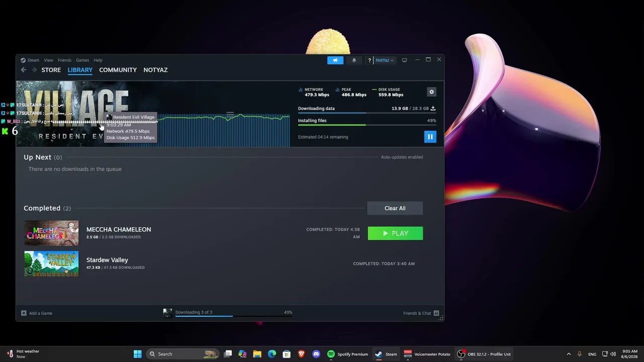The image size is (644, 362).
Task: Click the Steam taskbar button
Action: 386,354
